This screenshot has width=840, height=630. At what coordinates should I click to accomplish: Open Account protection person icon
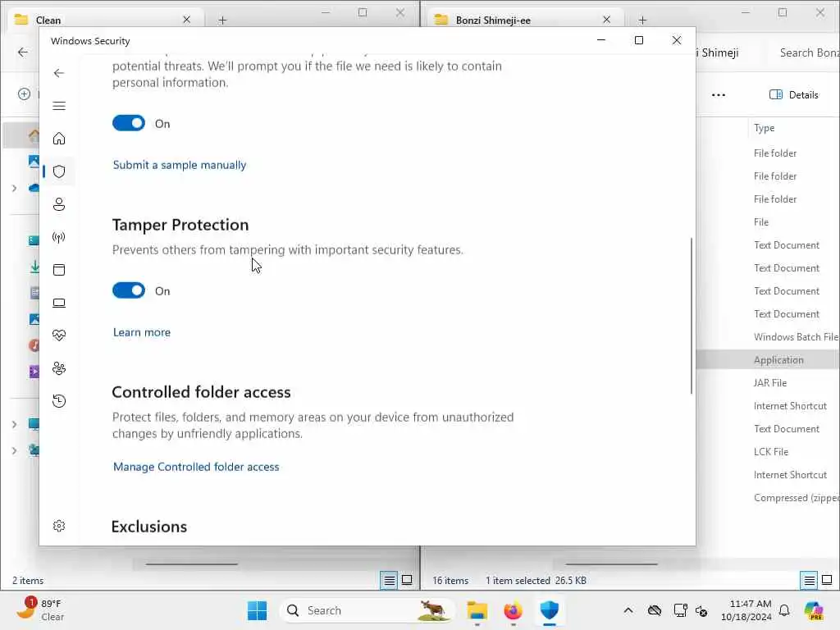(x=59, y=204)
